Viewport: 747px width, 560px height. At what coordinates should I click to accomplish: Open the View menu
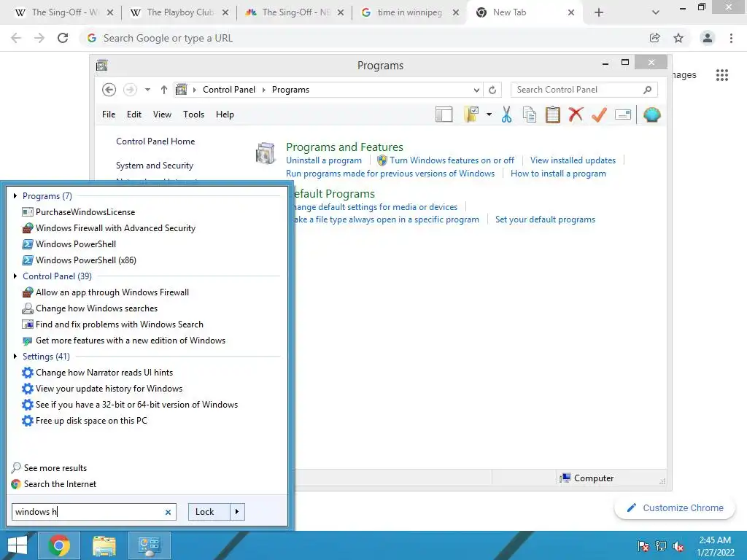click(162, 114)
